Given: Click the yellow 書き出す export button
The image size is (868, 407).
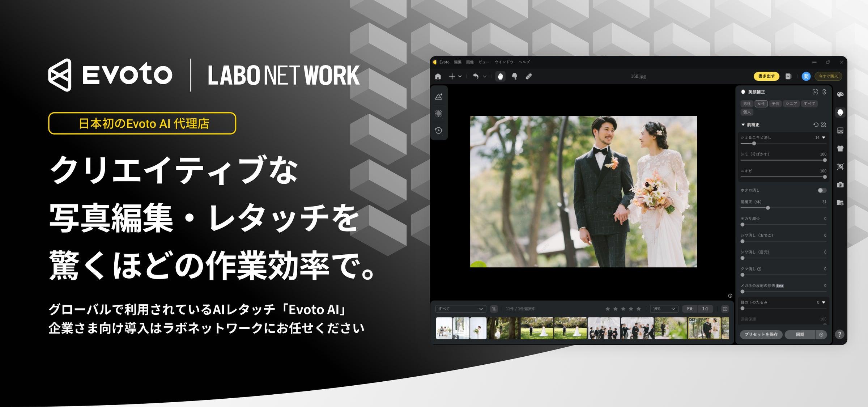Looking at the screenshot, I should pyautogui.click(x=766, y=76).
